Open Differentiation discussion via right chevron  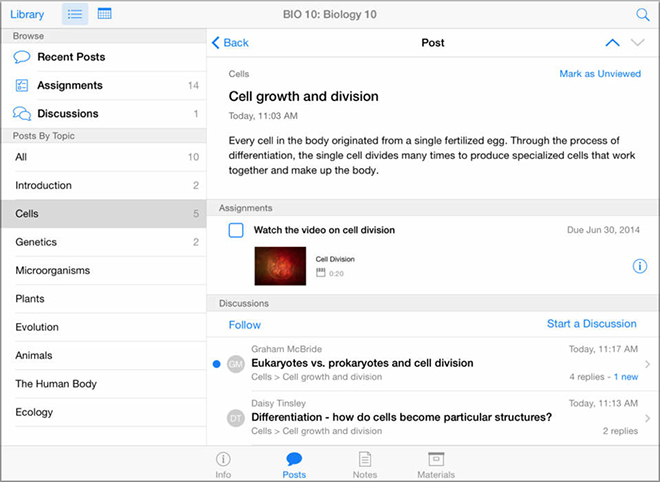647,418
